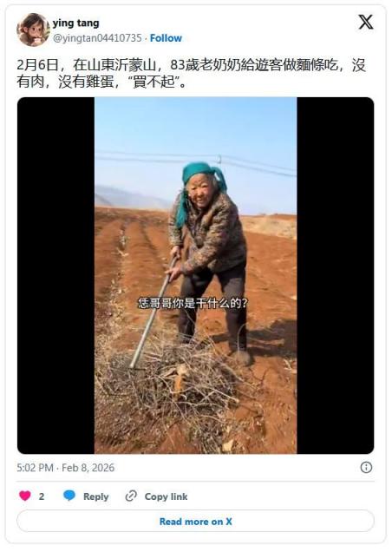Click the like count number 2

coord(41,496)
